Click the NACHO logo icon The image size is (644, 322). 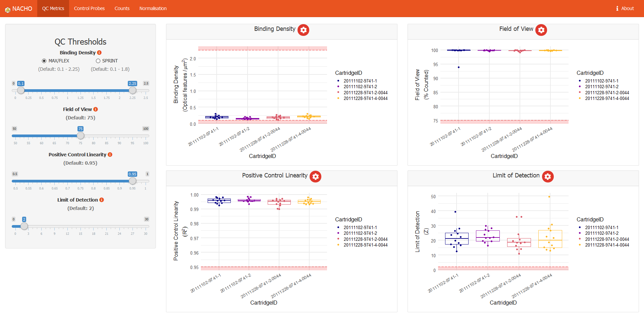click(7, 9)
